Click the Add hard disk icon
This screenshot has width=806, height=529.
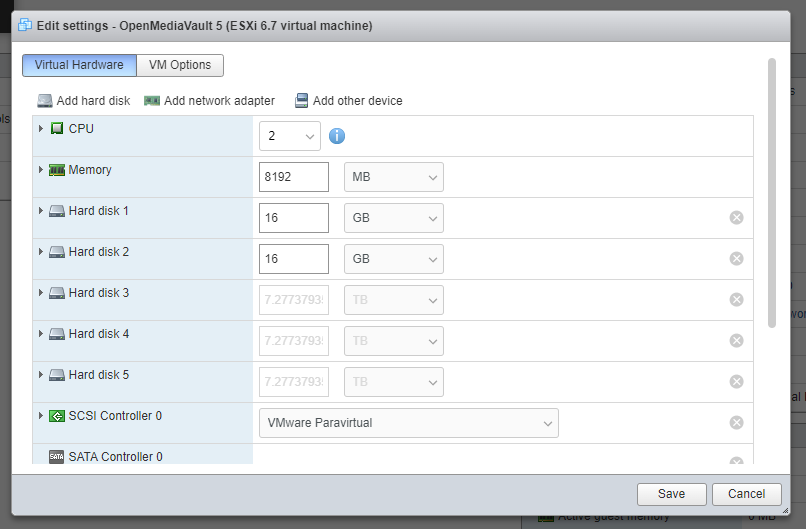tap(45, 101)
